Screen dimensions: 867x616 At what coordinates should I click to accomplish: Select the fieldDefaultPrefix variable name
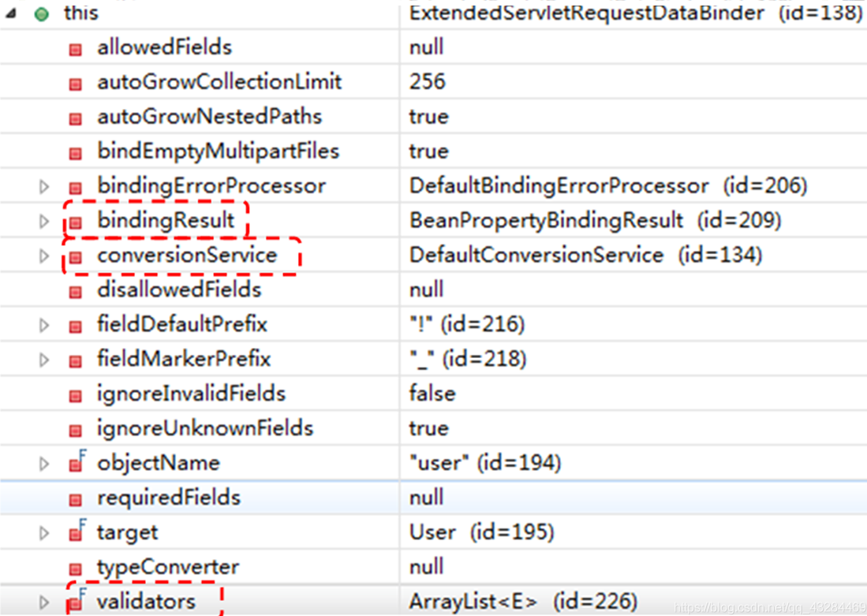click(x=182, y=324)
